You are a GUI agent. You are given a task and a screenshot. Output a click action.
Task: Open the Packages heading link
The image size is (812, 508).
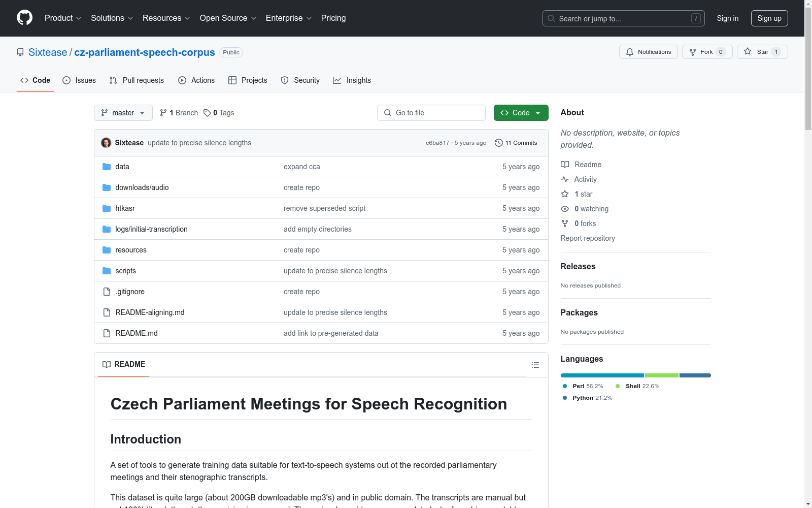pyautogui.click(x=579, y=312)
